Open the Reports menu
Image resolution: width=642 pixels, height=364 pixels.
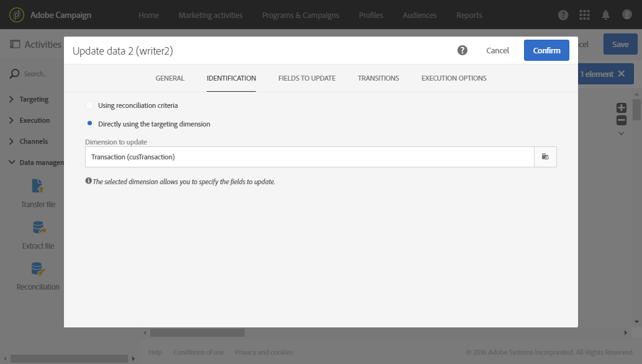click(x=469, y=15)
